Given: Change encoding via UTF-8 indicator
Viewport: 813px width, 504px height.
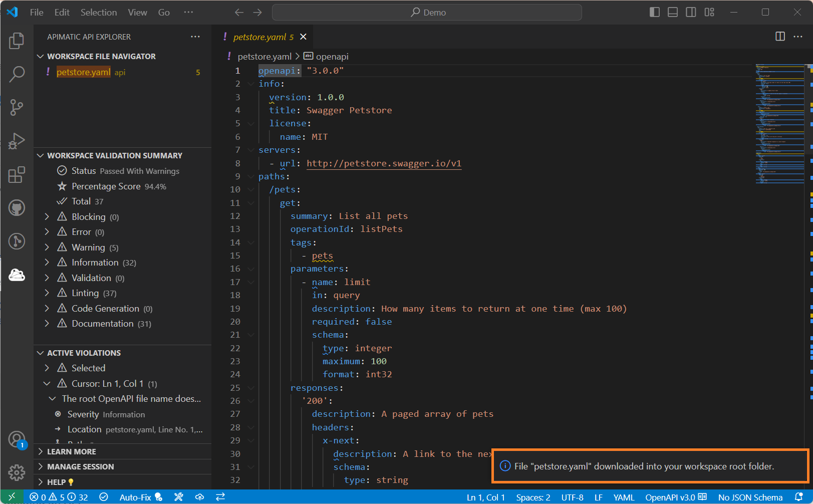Looking at the screenshot, I should pyautogui.click(x=572, y=497).
